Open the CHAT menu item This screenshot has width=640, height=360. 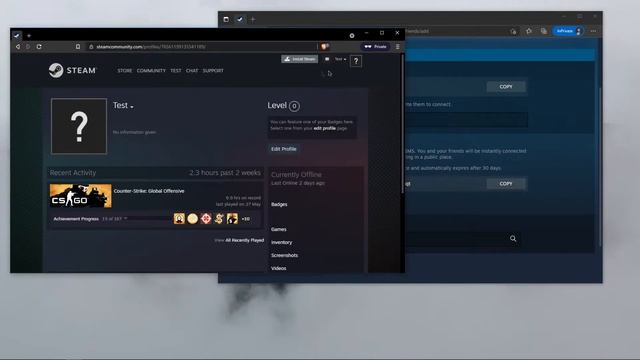pos(192,71)
